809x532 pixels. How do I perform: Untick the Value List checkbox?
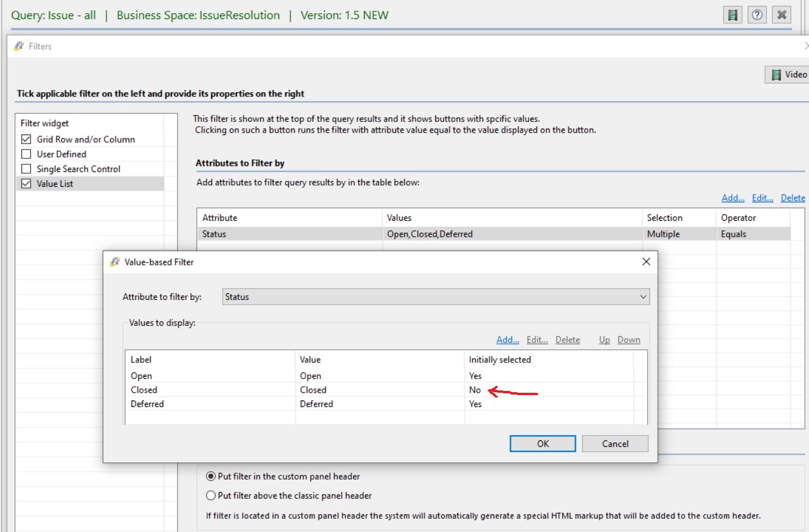26,184
